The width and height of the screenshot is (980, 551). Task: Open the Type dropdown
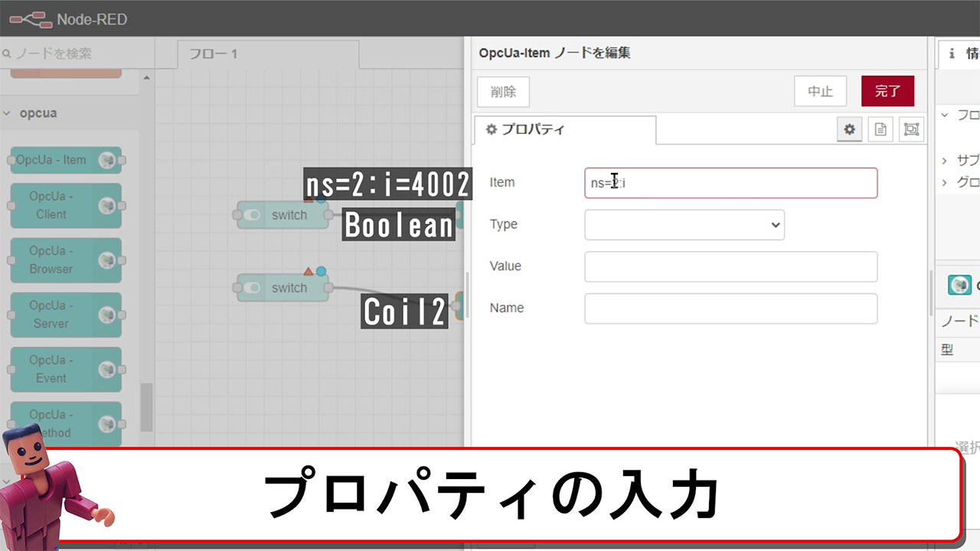tap(684, 225)
